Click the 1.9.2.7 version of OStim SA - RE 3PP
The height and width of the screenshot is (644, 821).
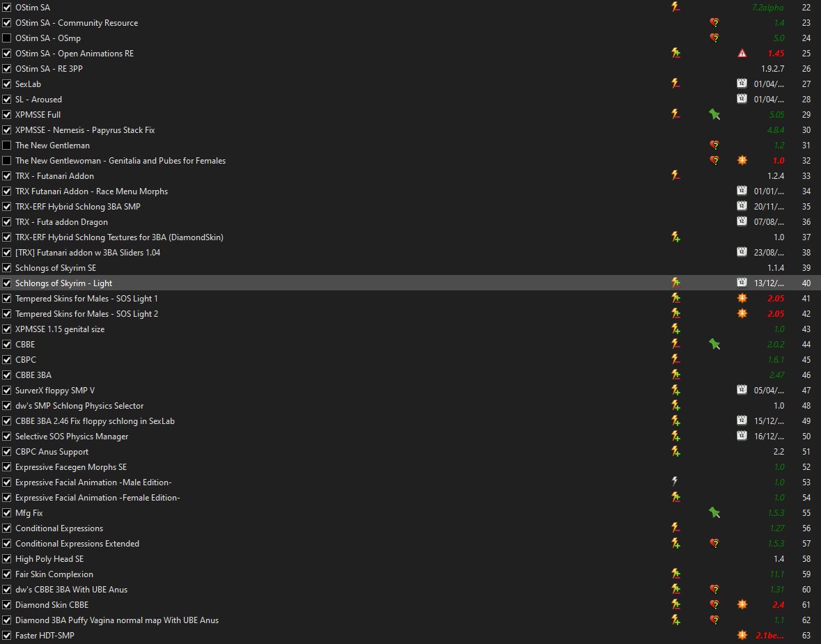pos(773,69)
